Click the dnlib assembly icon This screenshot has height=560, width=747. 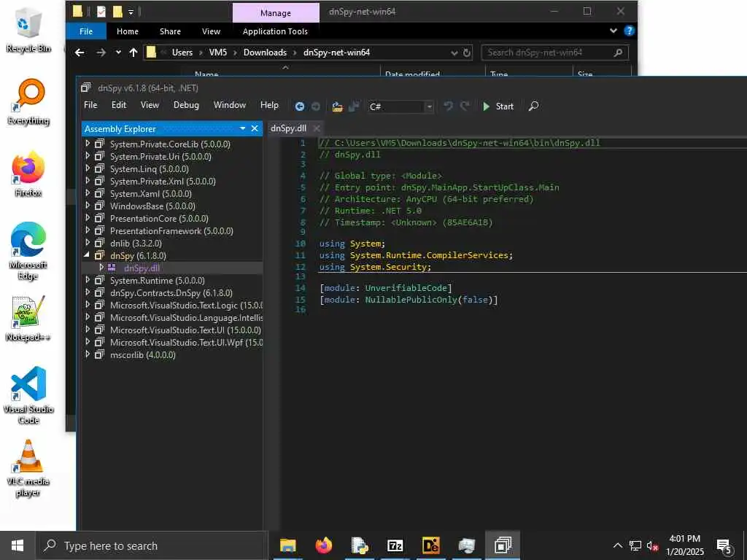(x=99, y=243)
